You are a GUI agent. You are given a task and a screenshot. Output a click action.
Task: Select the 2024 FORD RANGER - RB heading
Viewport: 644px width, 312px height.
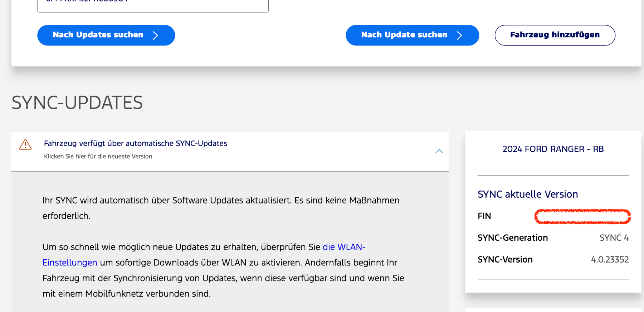pos(553,149)
